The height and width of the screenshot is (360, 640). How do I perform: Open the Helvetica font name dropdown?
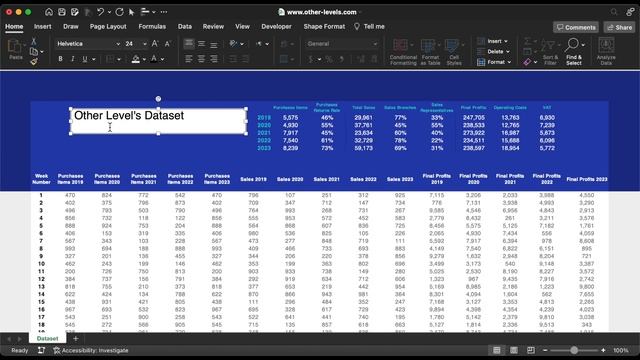(x=118, y=44)
